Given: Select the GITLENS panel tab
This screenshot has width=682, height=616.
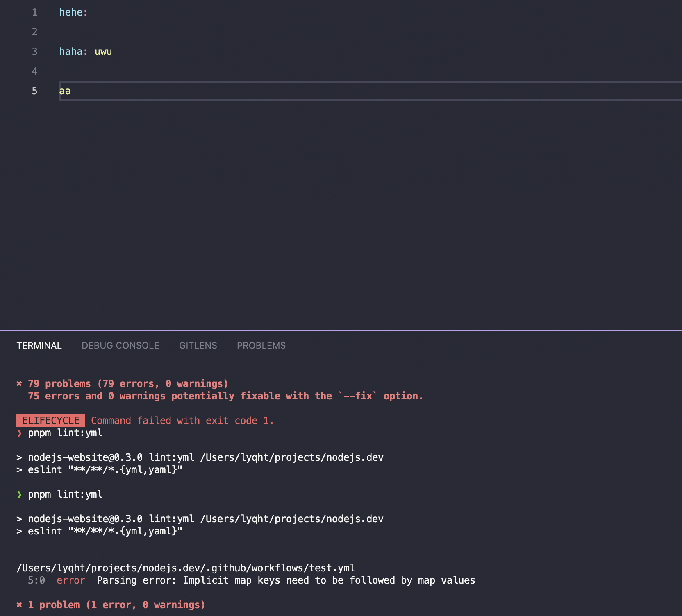Looking at the screenshot, I should (198, 345).
